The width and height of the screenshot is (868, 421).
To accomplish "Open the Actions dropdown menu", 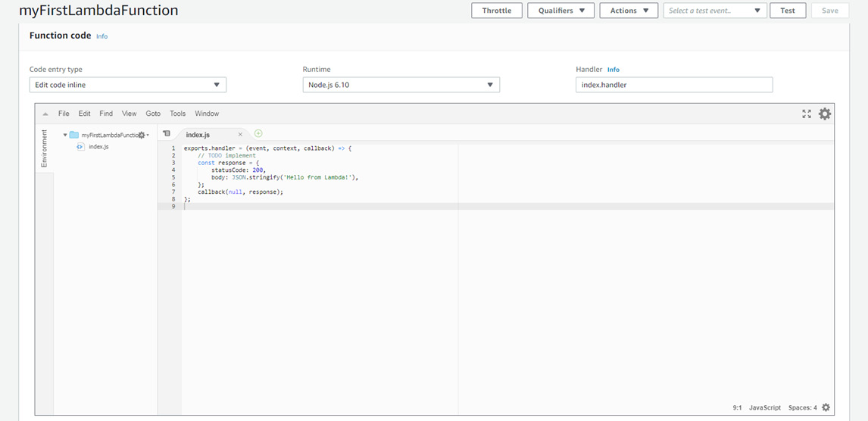I will (629, 11).
